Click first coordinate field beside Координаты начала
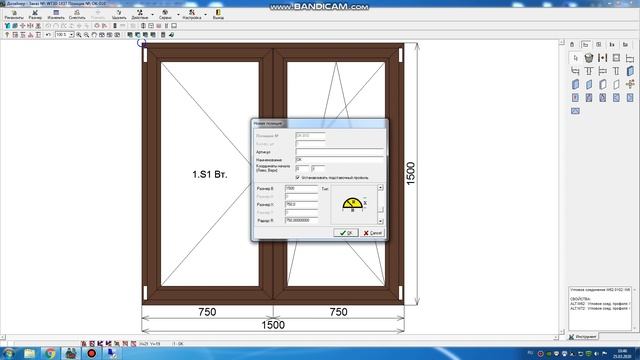This screenshot has width=640, height=360. (302, 169)
